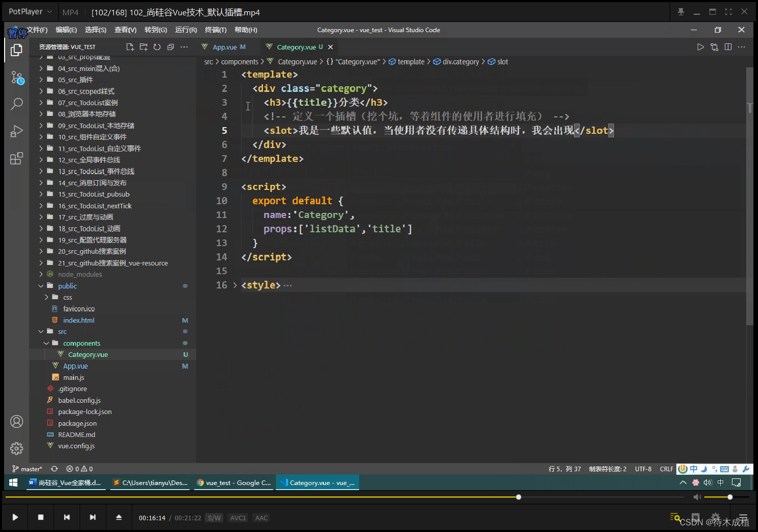758x532 pixels.
Task: Click the master* git branch indicator
Action: (27, 469)
